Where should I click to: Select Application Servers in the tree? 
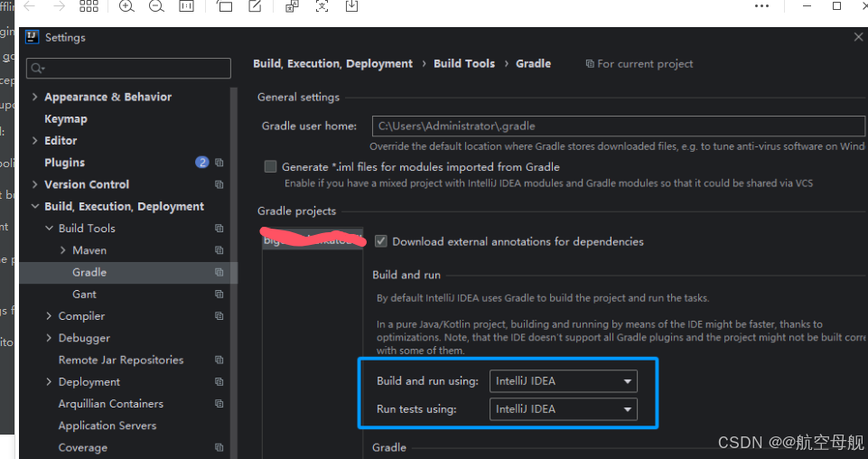[107, 426]
